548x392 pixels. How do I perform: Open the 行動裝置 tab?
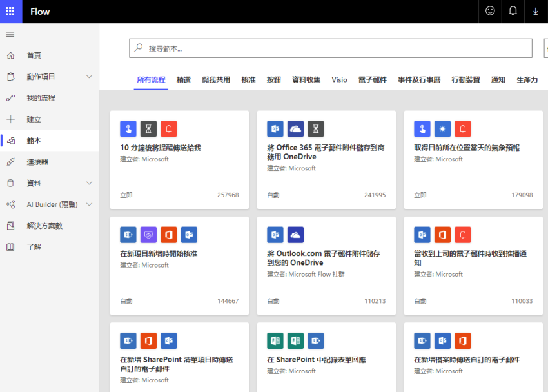(x=465, y=80)
